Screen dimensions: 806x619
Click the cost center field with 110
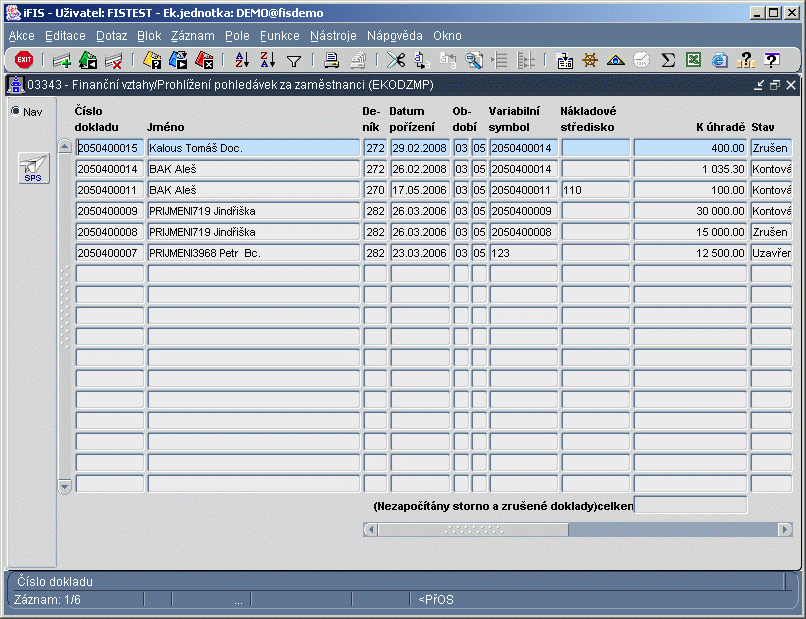point(596,190)
